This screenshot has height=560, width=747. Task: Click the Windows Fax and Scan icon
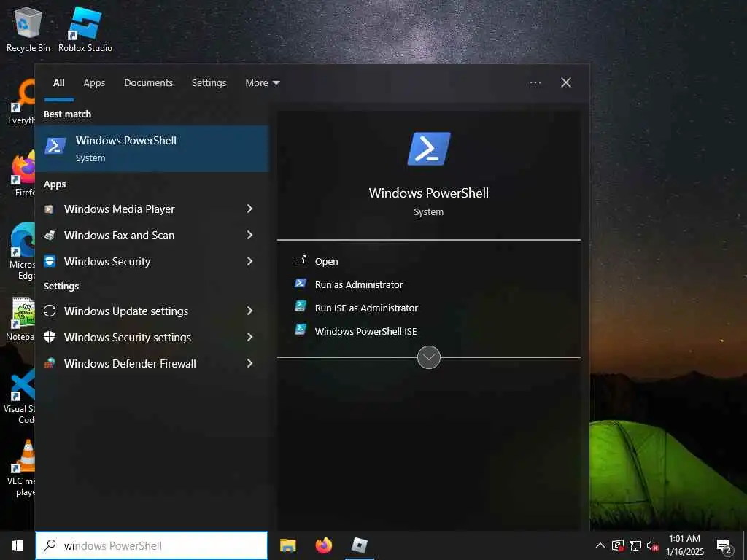pos(49,236)
